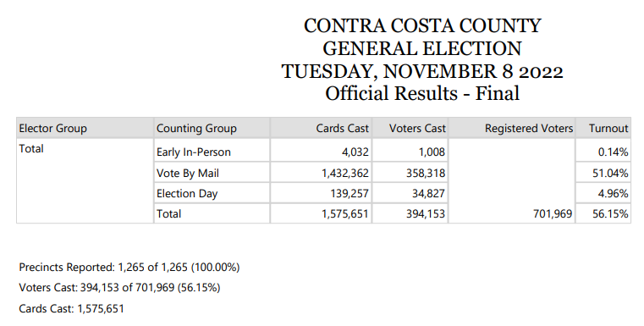Click the Election Day row label
The image size is (644, 326).
[187, 193]
